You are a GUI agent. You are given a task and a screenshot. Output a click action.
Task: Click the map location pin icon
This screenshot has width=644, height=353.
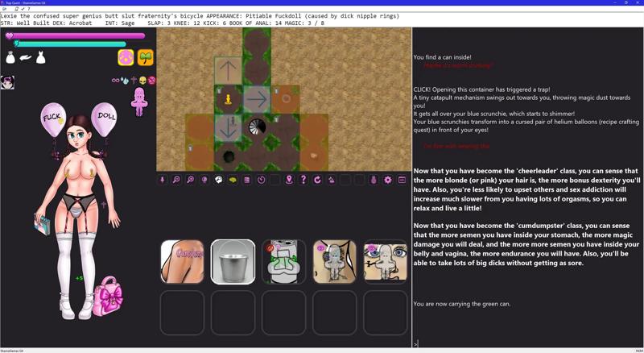(289, 180)
